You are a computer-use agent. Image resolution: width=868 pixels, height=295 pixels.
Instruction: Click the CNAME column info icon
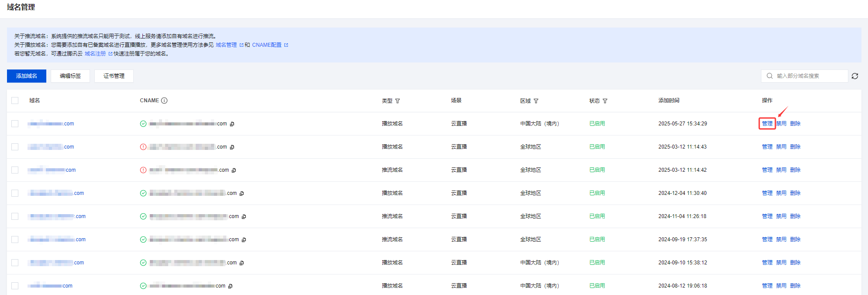coord(164,101)
